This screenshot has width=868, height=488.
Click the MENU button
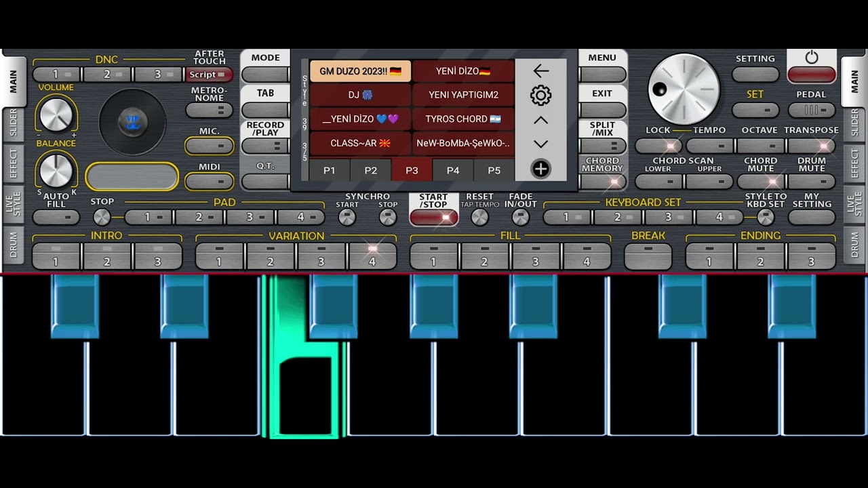click(602, 75)
